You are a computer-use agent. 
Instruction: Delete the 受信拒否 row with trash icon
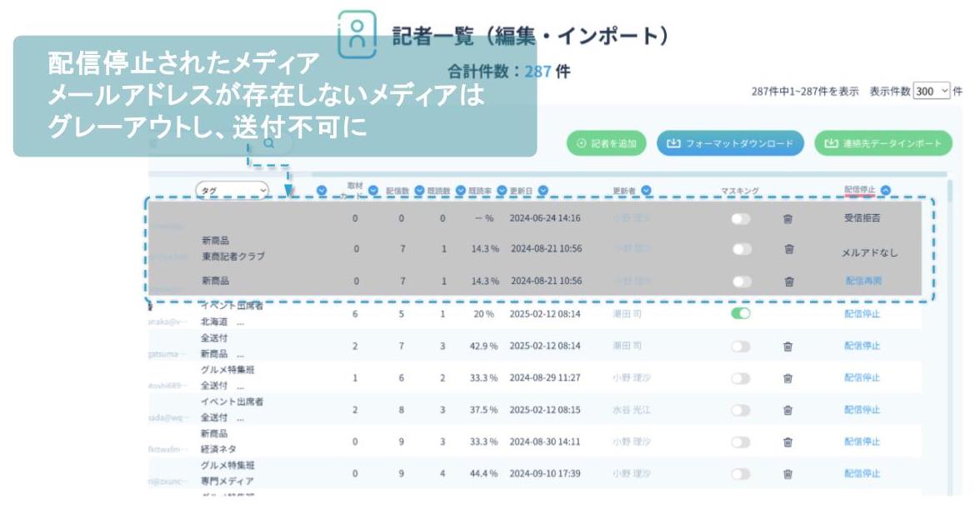787,219
